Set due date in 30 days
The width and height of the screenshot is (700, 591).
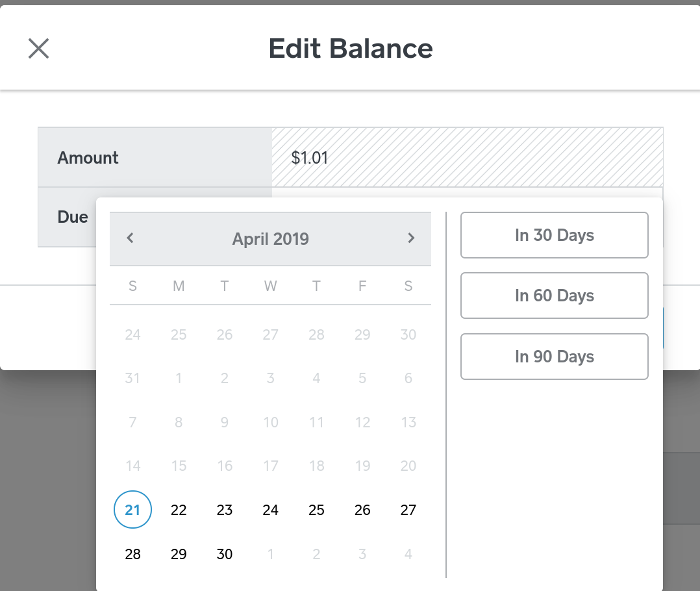pos(554,235)
